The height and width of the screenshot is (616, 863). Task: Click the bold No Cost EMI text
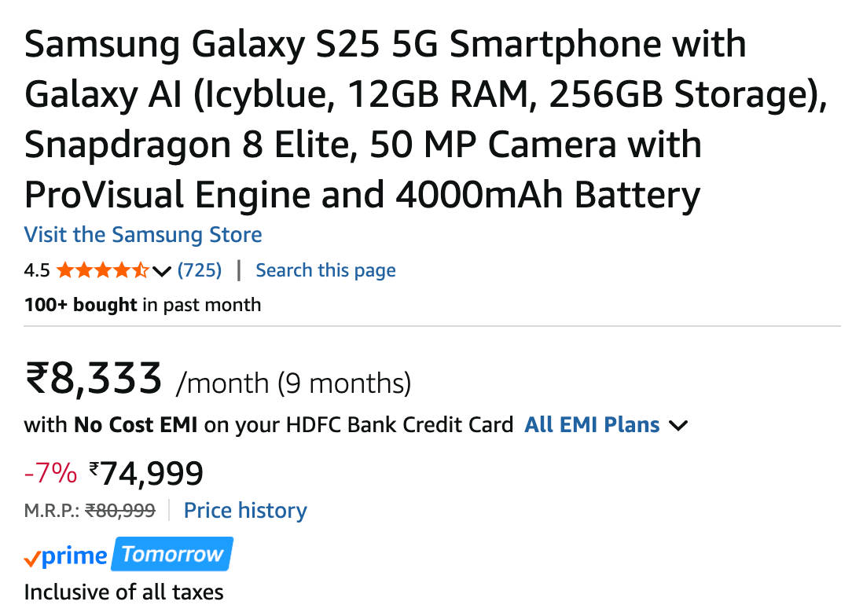(x=137, y=426)
